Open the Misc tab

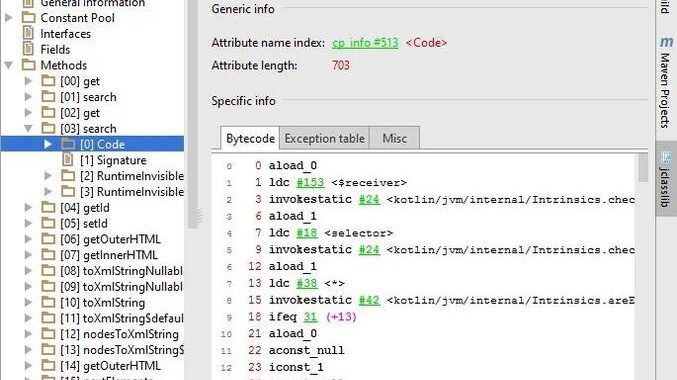tap(395, 138)
